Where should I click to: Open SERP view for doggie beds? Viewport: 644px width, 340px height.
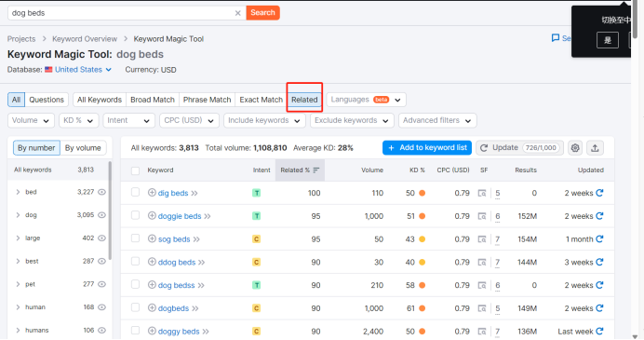click(x=482, y=216)
